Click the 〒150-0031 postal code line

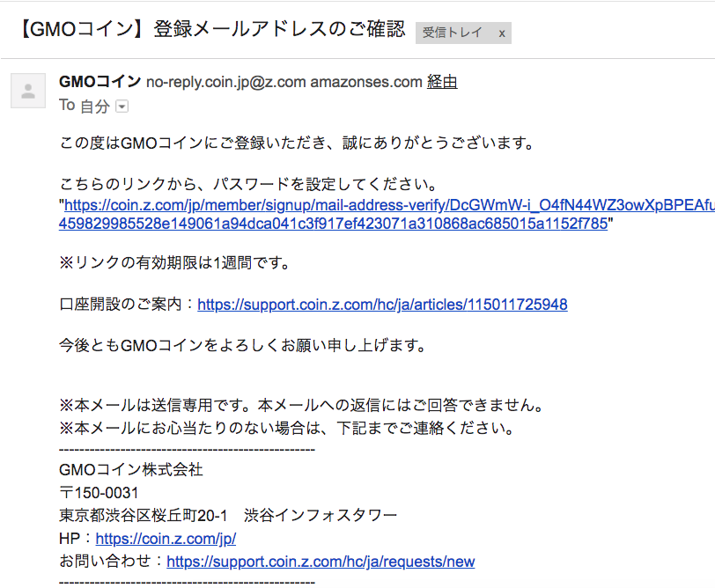[99, 493]
